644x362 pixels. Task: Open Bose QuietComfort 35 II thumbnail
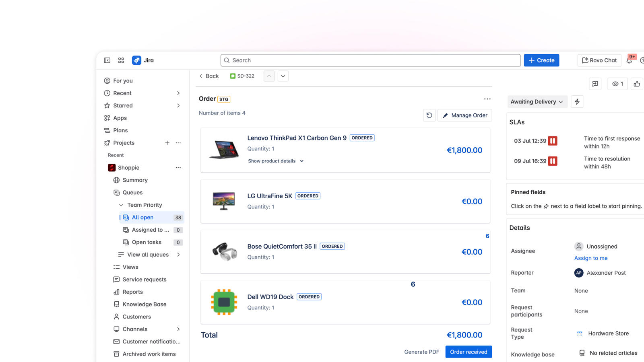[x=225, y=252]
